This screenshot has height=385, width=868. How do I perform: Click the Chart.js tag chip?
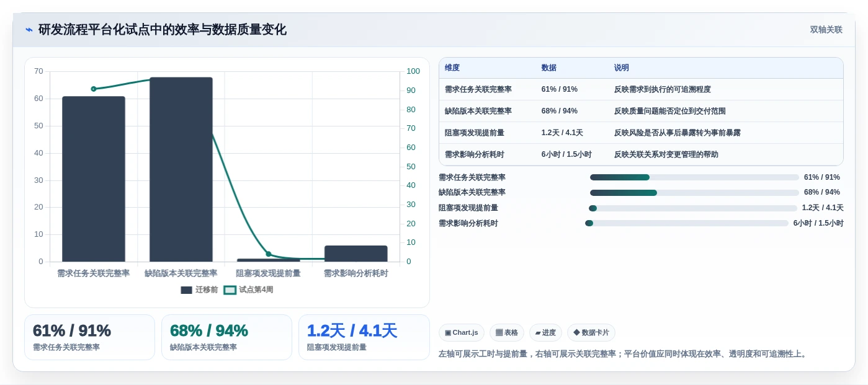pyautogui.click(x=462, y=333)
